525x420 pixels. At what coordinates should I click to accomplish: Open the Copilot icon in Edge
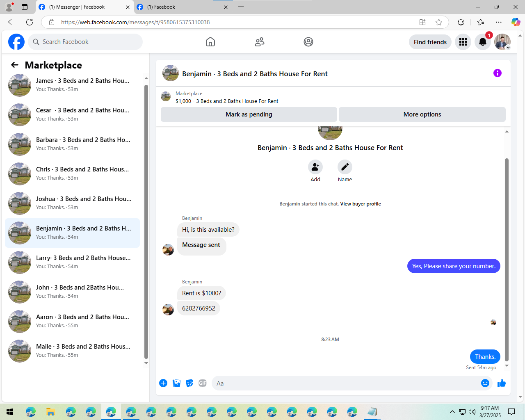coord(516,22)
